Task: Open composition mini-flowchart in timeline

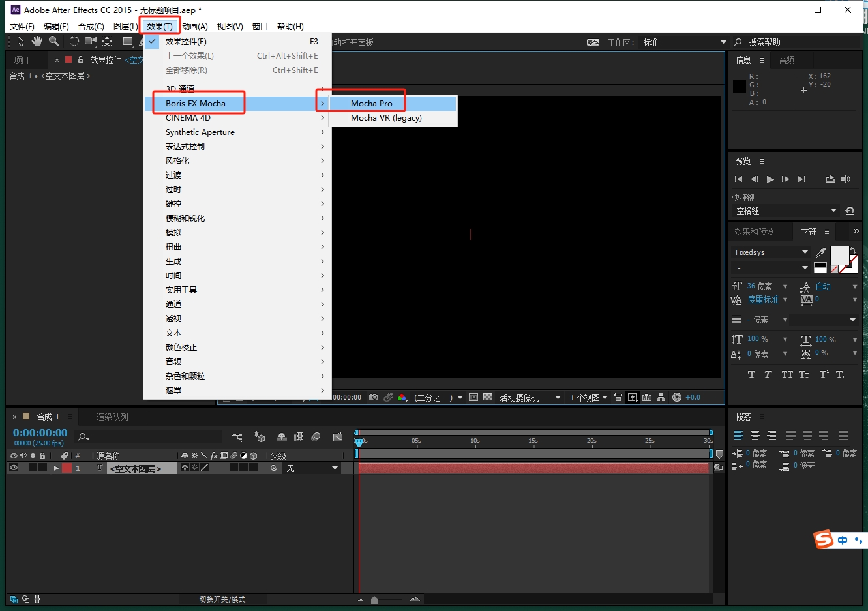Action: [x=237, y=437]
